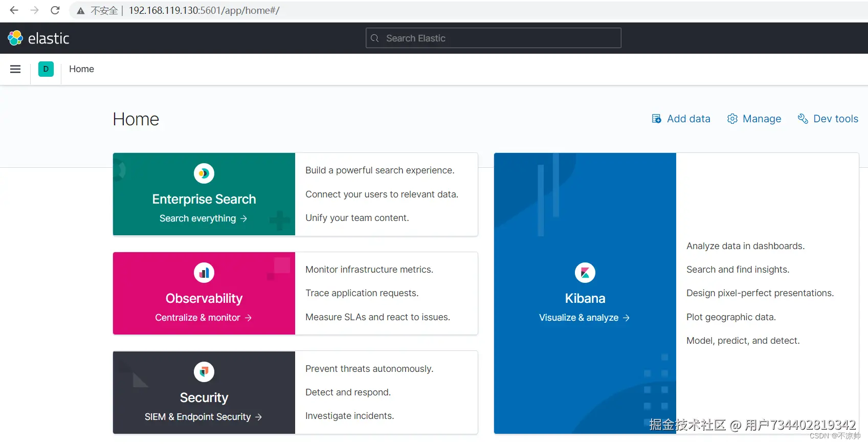Reload the page with the refresh icon

(x=55, y=10)
